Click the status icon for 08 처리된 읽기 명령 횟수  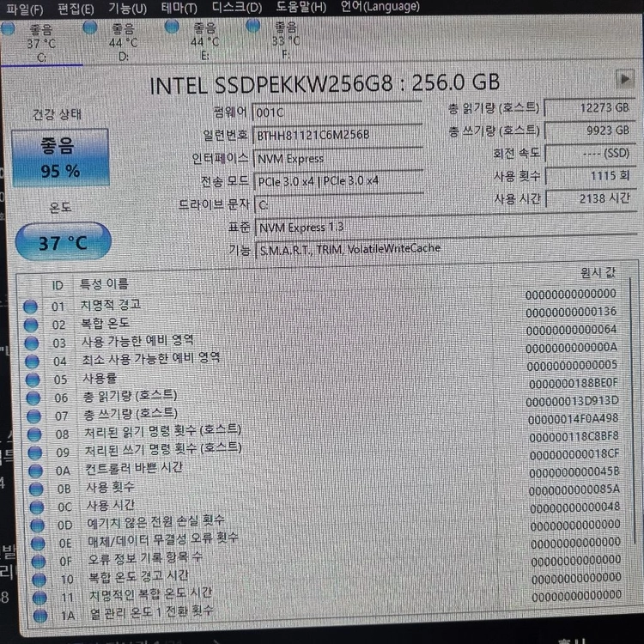coord(34,434)
